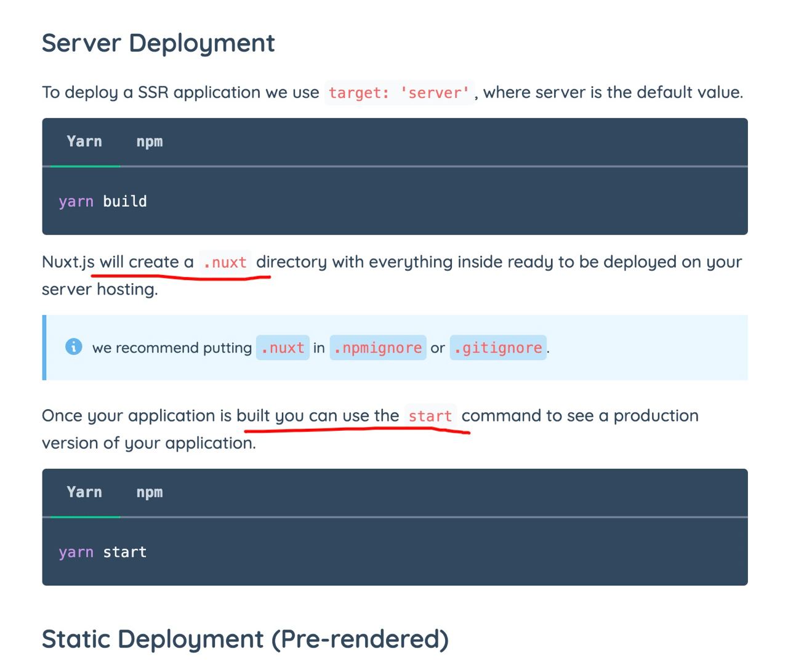Click 'where server is the default value.'

[x=613, y=92]
